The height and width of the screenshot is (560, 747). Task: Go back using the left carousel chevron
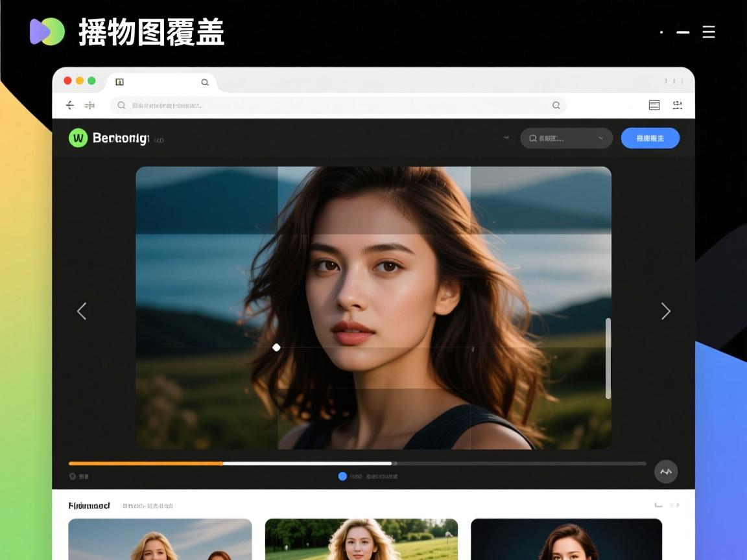click(82, 311)
